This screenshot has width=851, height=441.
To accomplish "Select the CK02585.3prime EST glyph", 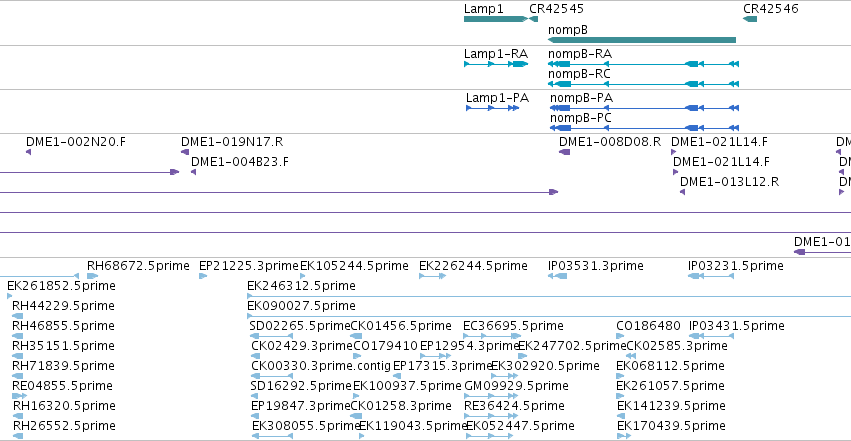I will pyautogui.click(x=631, y=356).
